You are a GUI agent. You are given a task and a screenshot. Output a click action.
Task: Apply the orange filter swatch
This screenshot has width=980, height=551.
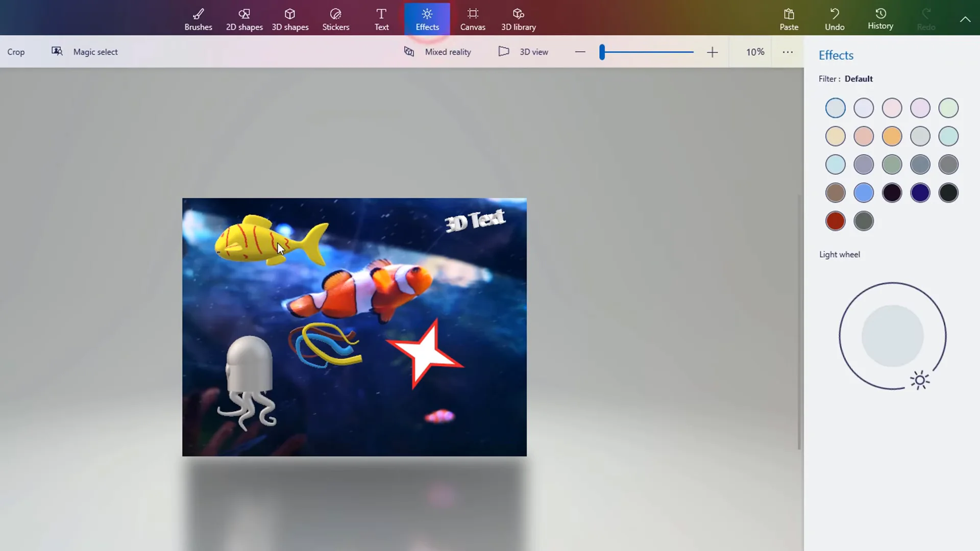tap(892, 136)
